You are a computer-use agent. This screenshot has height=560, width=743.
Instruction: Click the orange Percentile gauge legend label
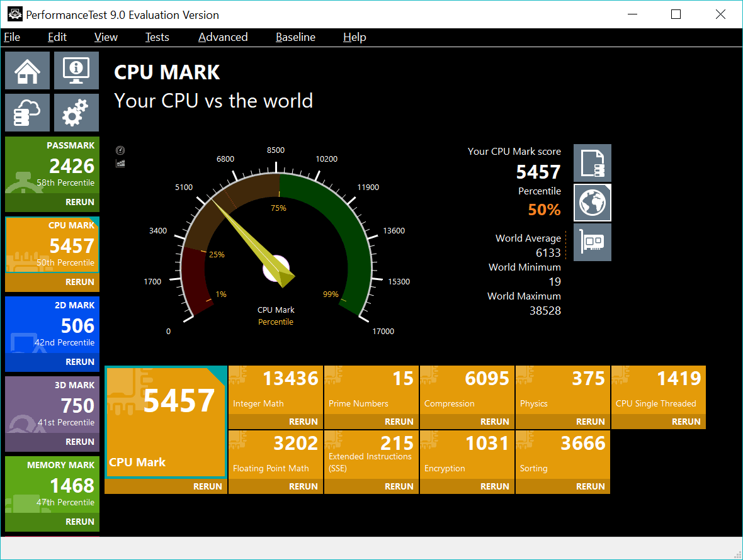(276, 322)
